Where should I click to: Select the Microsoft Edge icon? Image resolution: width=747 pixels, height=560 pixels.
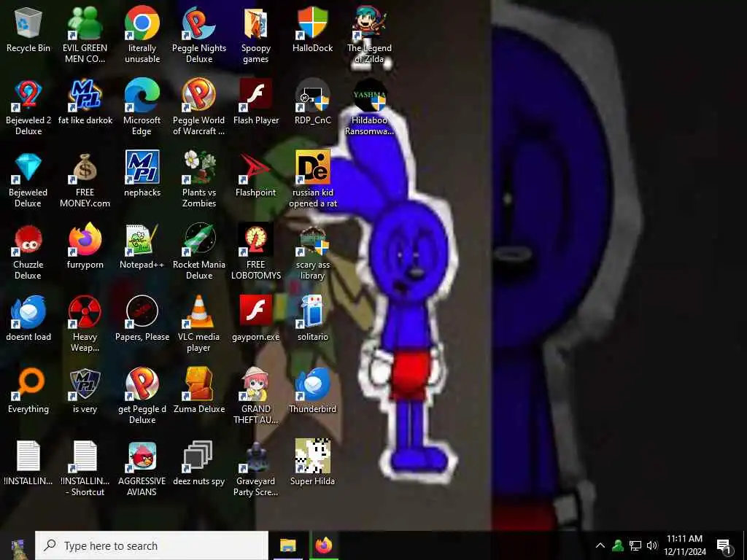[142, 96]
